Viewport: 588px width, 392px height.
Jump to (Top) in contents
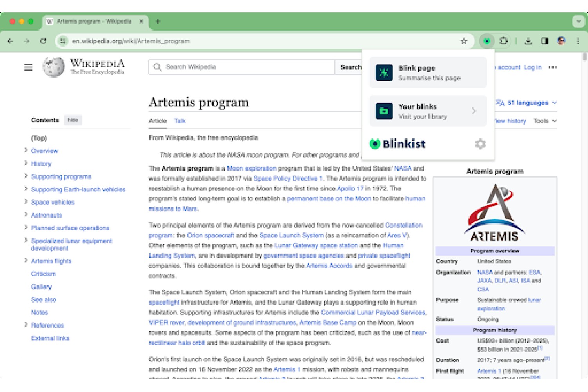39,138
